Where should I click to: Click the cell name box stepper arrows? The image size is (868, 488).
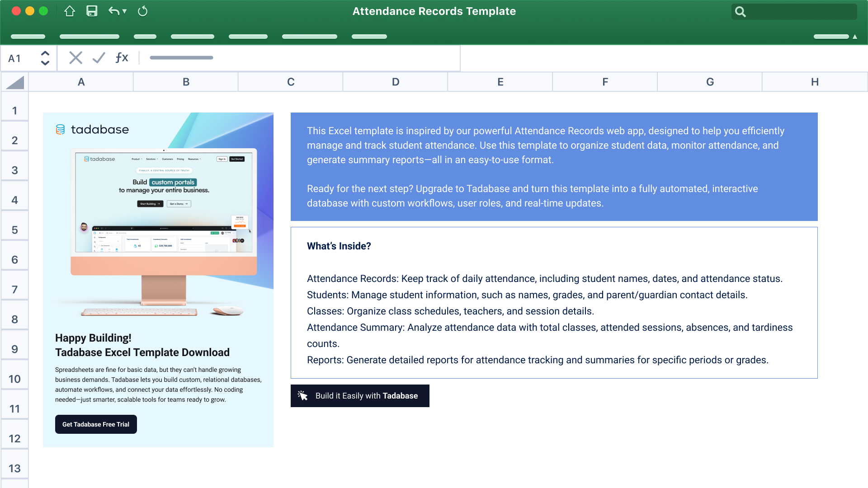(45, 58)
